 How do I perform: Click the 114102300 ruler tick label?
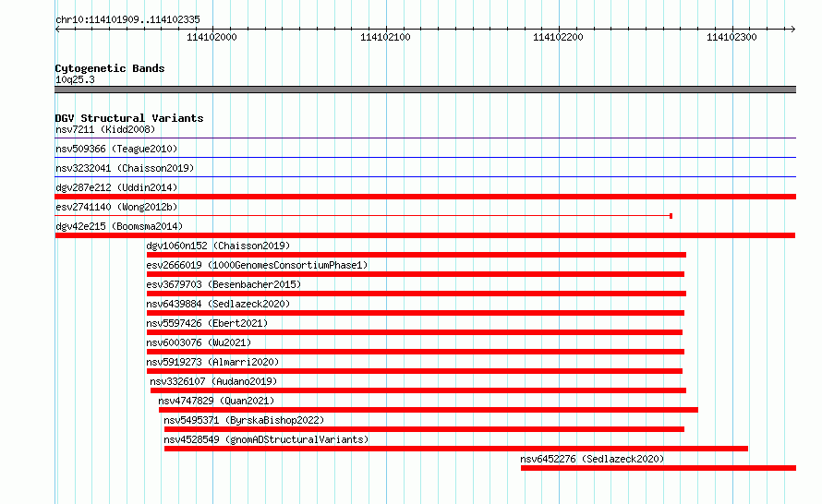click(x=731, y=37)
